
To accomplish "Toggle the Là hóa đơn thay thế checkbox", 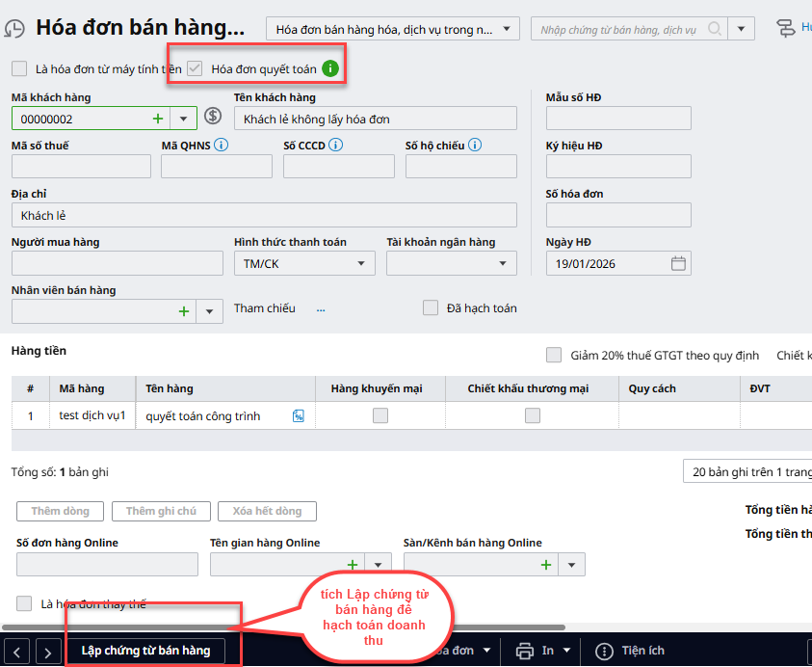I will coord(25,603).
